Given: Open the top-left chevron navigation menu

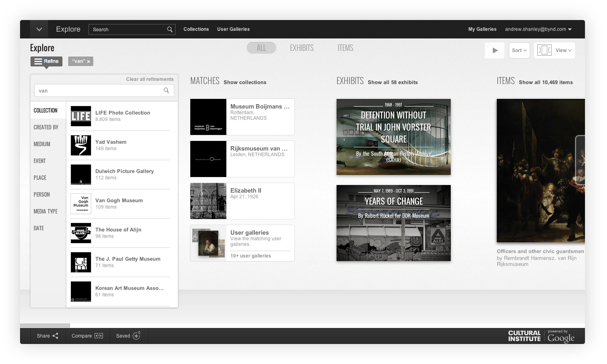Looking at the screenshot, I should pyautogui.click(x=39, y=29).
